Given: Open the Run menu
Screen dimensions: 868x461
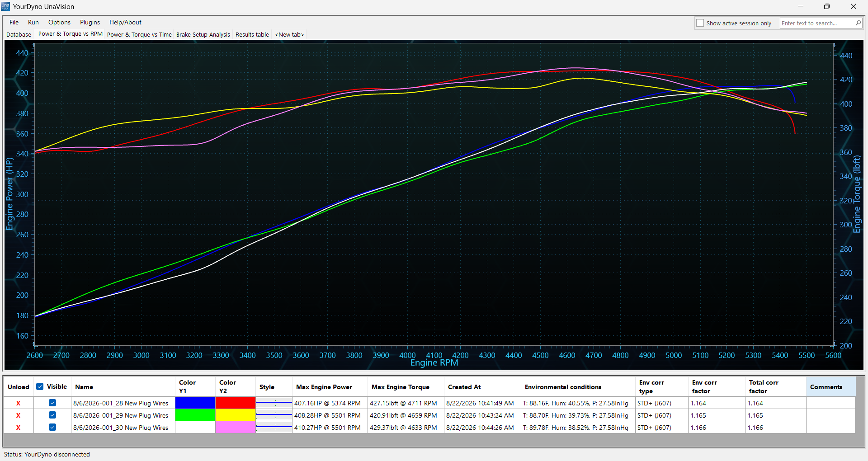Looking at the screenshot, I should tap(33, 22).
